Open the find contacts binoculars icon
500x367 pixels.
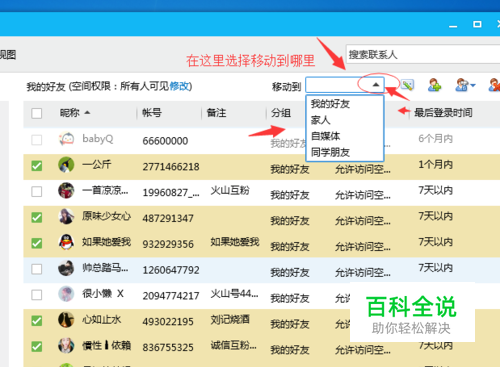462,85
